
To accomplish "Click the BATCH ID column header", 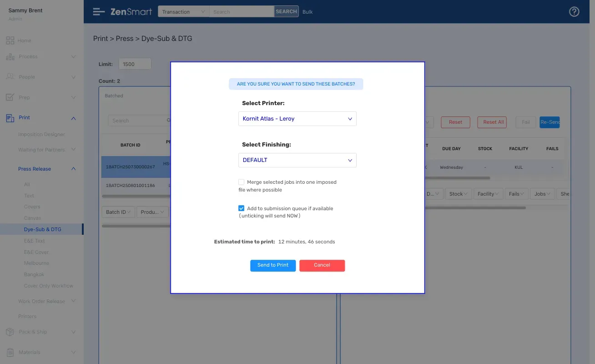I will pos(131,145).
